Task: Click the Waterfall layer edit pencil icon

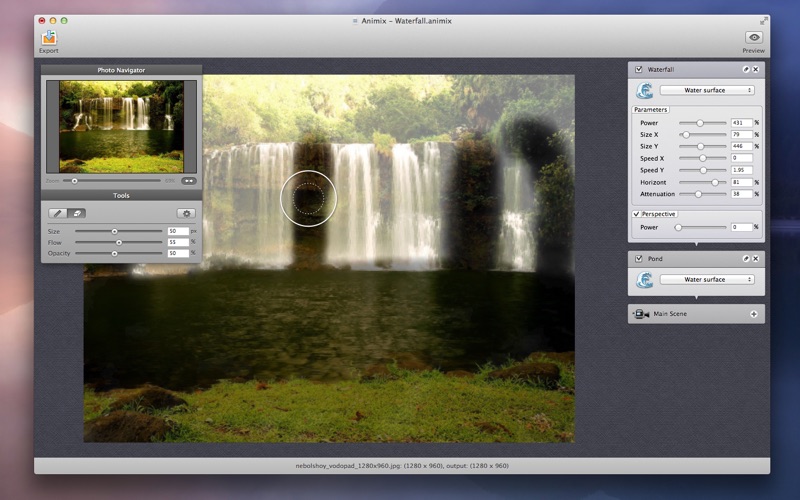Action: point(745,69)
